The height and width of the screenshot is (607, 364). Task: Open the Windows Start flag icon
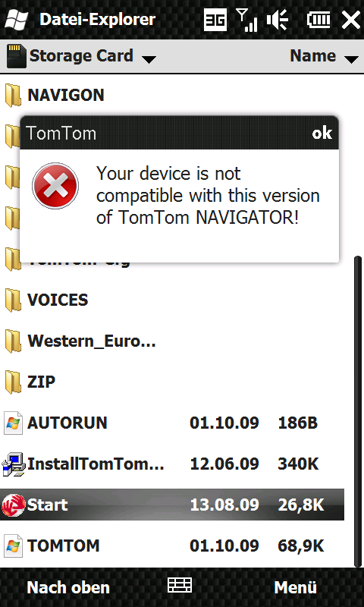(17, 20)
